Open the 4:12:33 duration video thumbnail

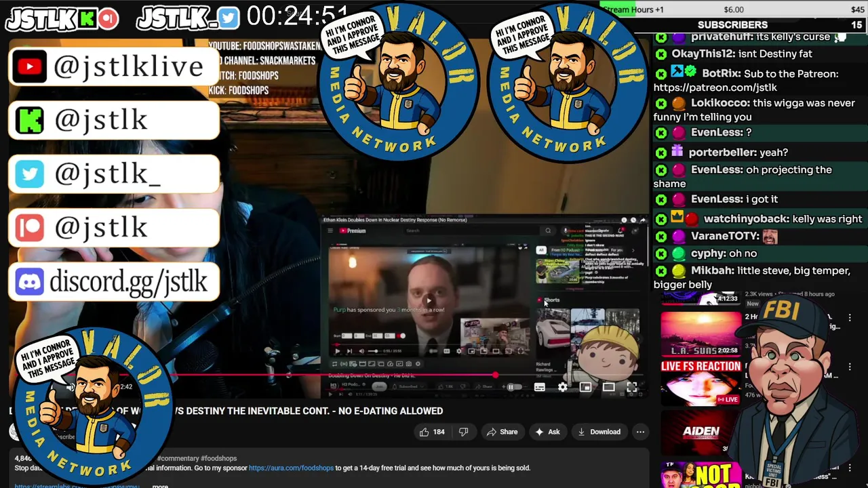[701, 299]
